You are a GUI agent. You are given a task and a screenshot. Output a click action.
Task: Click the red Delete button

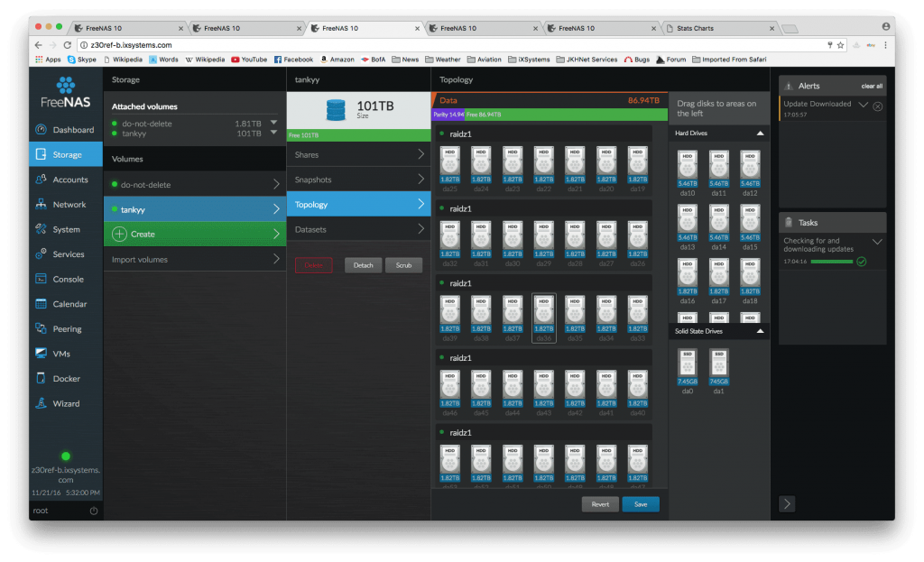[x=313, y=266]
